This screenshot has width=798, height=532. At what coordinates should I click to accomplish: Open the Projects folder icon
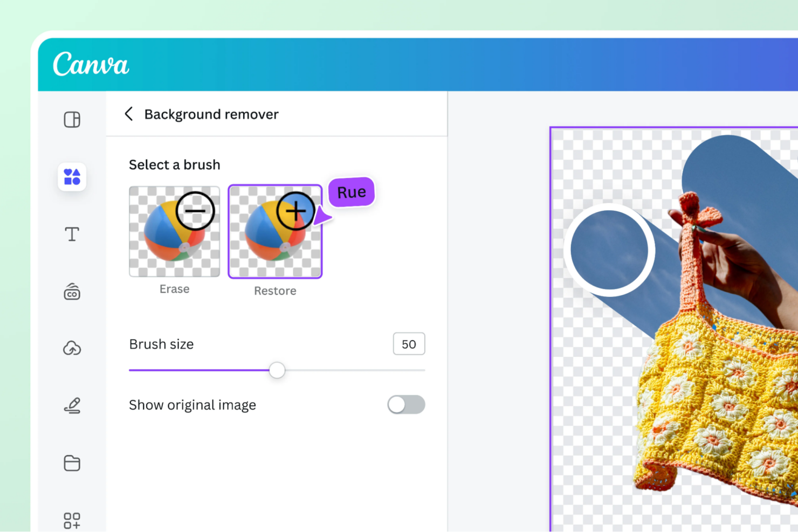point(72,463)
